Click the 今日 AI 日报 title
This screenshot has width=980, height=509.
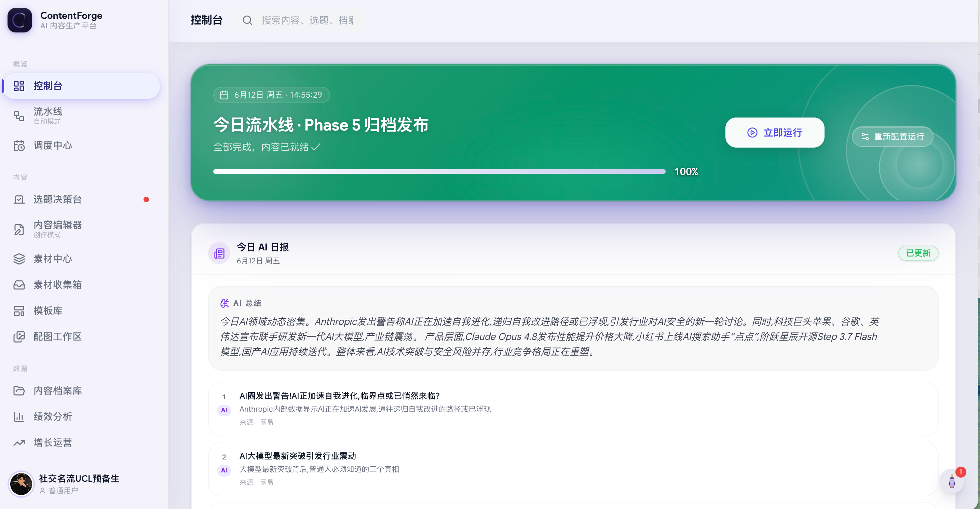click(x=262, y=247)
